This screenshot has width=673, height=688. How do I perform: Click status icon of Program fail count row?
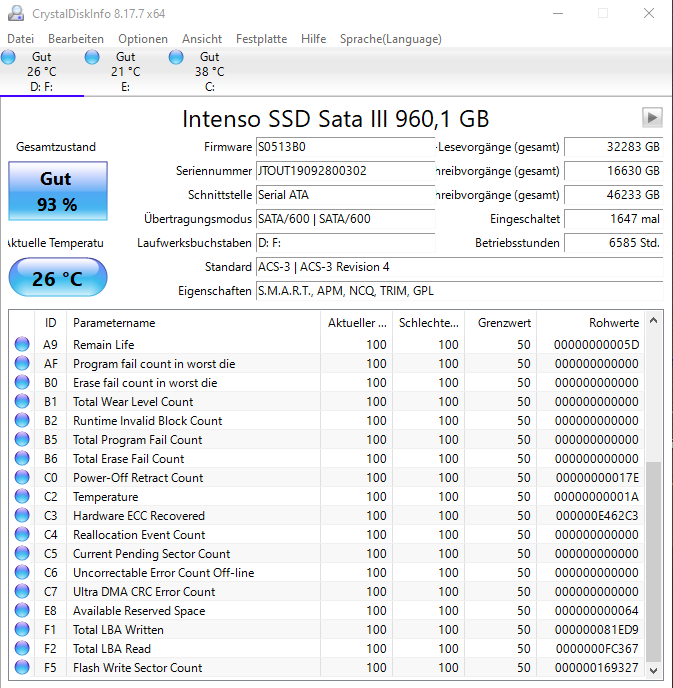[x=22, y=363]
